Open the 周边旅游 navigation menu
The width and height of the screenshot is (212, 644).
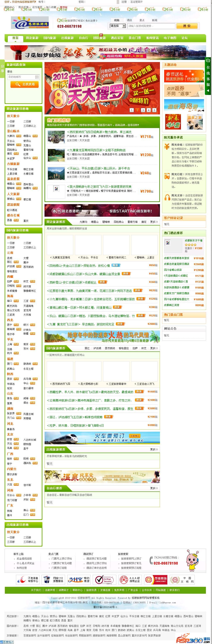tap(32, 38)
